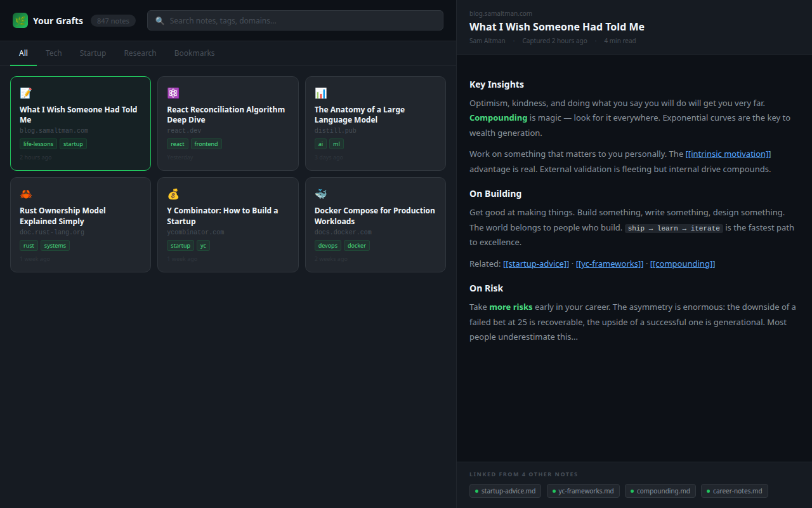Switch to the Tech tab

[x=53, y=53]
